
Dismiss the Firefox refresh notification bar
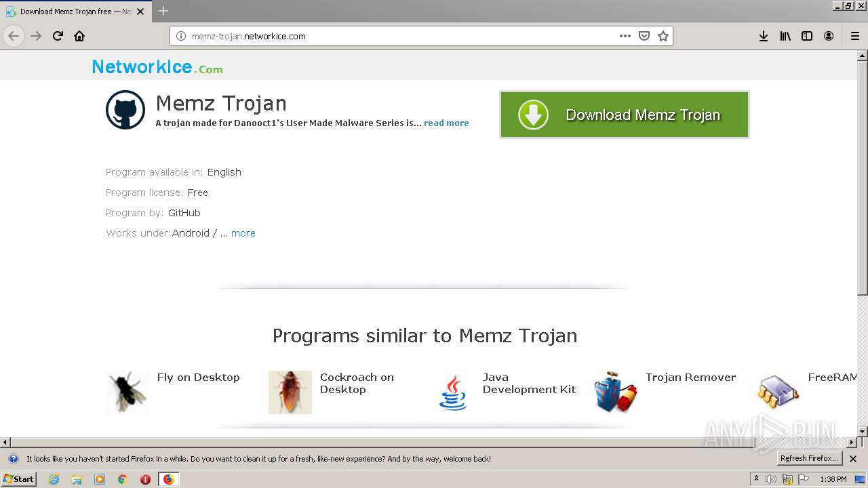pyautogui.click(x=853, y=459)
